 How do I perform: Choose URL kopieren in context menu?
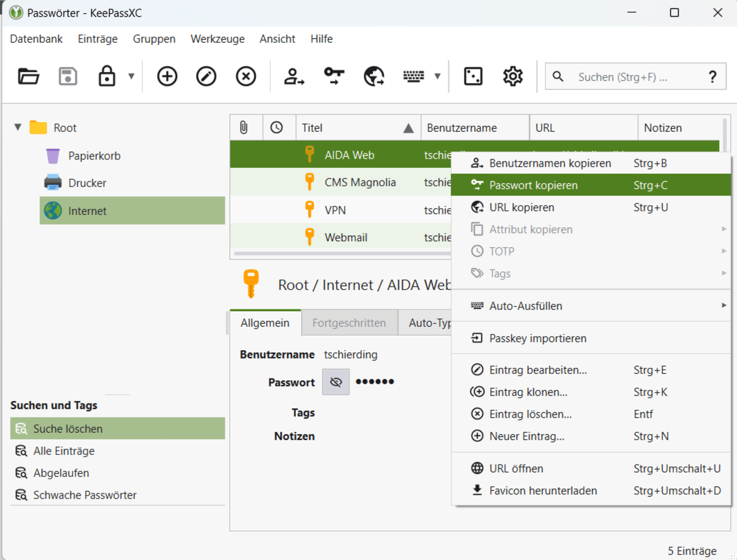click(591, 207)
